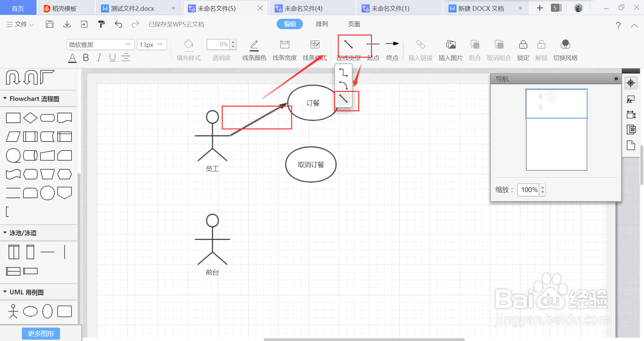Viewport: 644px width, 341px height.
Task: Open line width option 线条宽度
Action: click(284, 50)
